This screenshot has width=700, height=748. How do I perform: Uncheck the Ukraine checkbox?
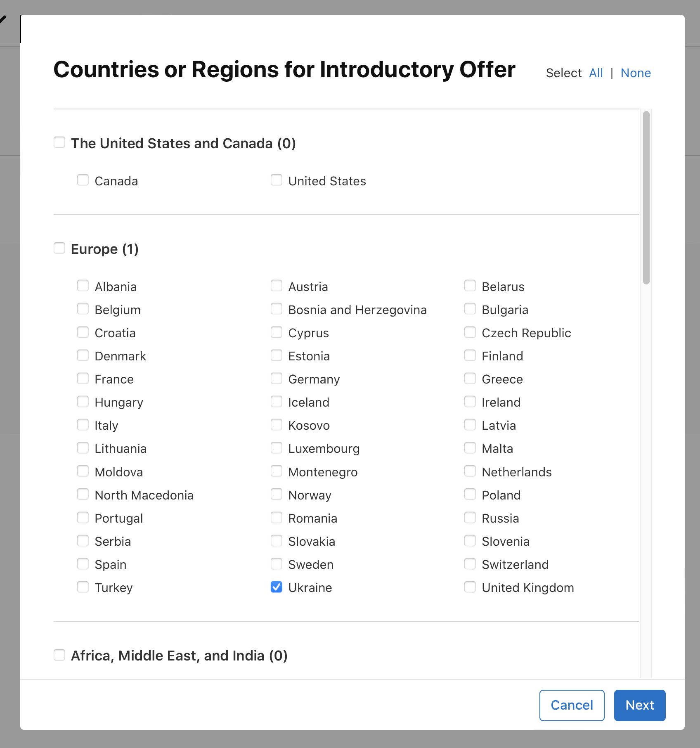(x=276, y=587)
